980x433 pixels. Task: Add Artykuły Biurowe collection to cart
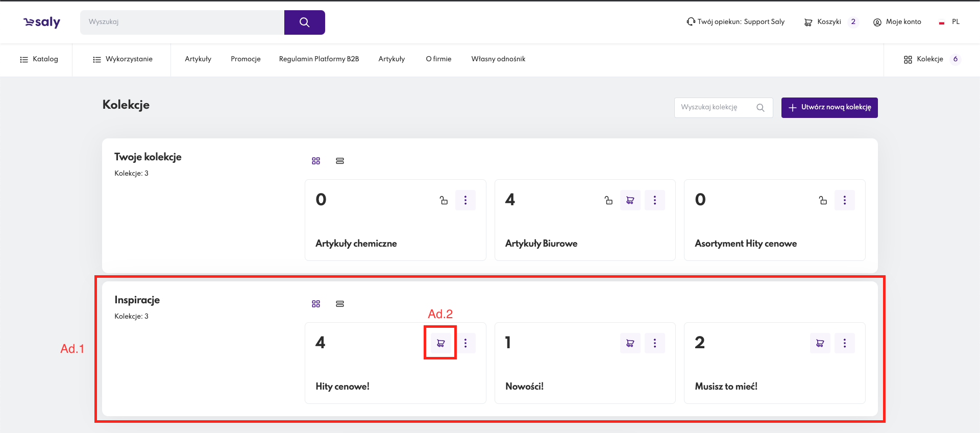[630, 200]
